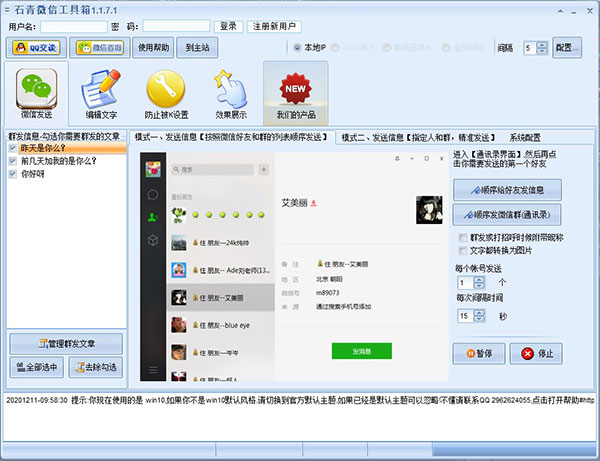
Task: Click WeChat contacts sidebar icon
Action: point(153,217)
